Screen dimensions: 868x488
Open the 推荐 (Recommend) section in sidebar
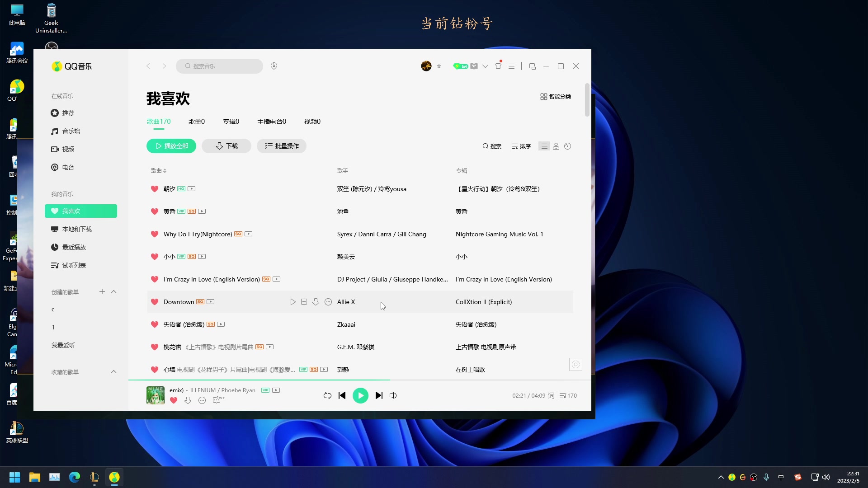(68, 113)
